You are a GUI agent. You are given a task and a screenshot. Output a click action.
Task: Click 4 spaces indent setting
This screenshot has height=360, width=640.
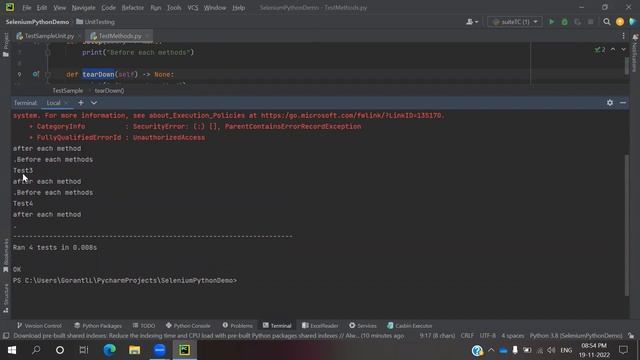513,336
